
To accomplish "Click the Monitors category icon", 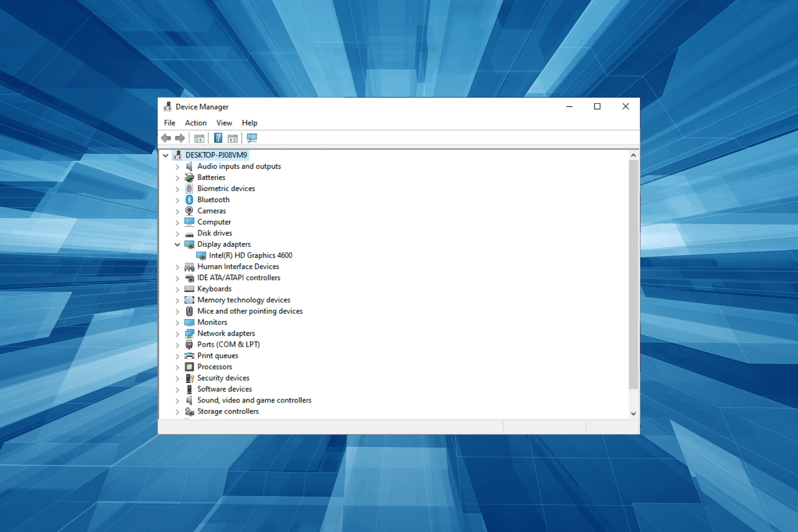I will point(189,323).
